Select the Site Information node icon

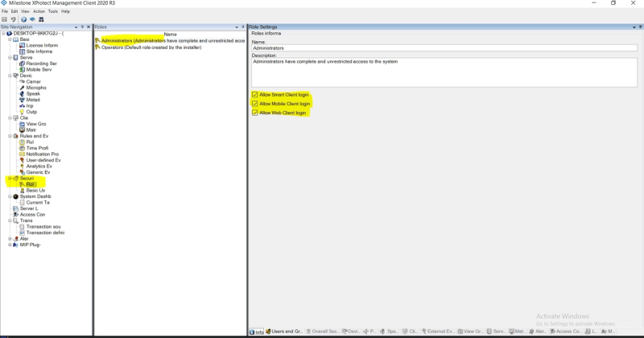[x=23, y=52]
